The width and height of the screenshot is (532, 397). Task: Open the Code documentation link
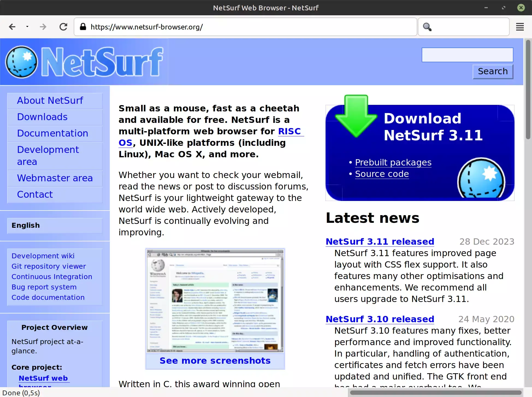tap(48, 297)
